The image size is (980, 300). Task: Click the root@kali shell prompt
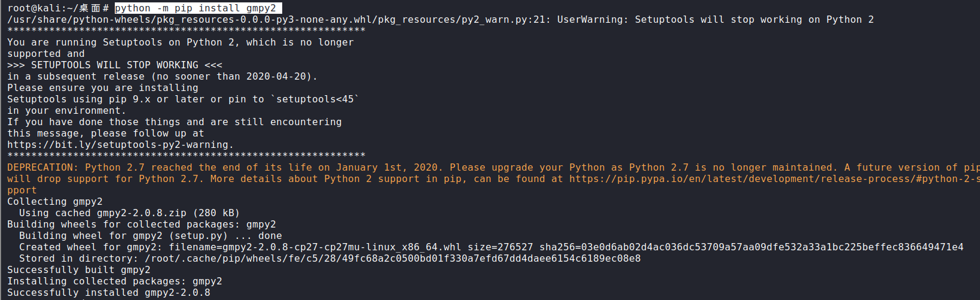point(58,8)
